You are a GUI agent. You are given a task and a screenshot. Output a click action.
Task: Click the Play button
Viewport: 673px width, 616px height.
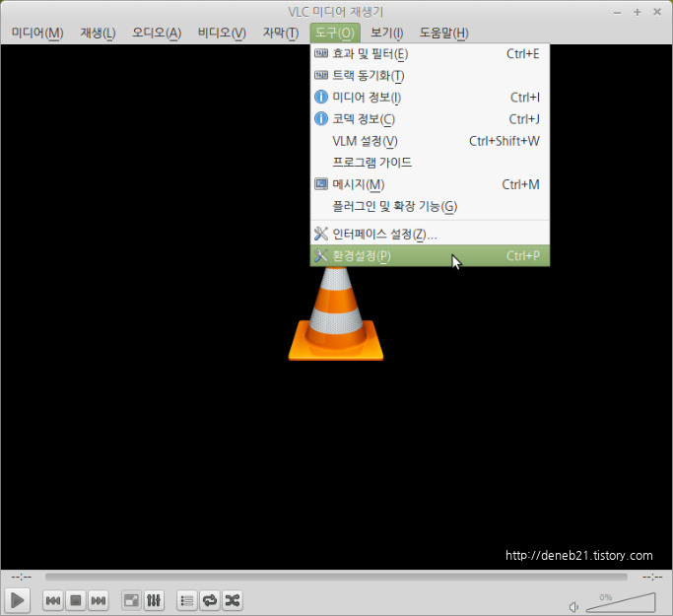coord(17,599)
